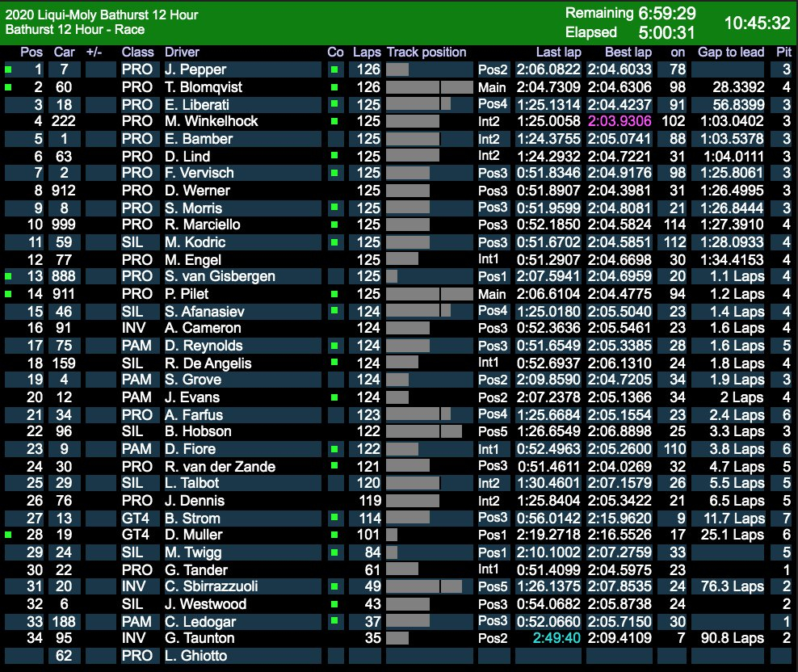This screenshot has height=672, width=798.
Task: Click the Last lap column header
Action: (558, 52)
